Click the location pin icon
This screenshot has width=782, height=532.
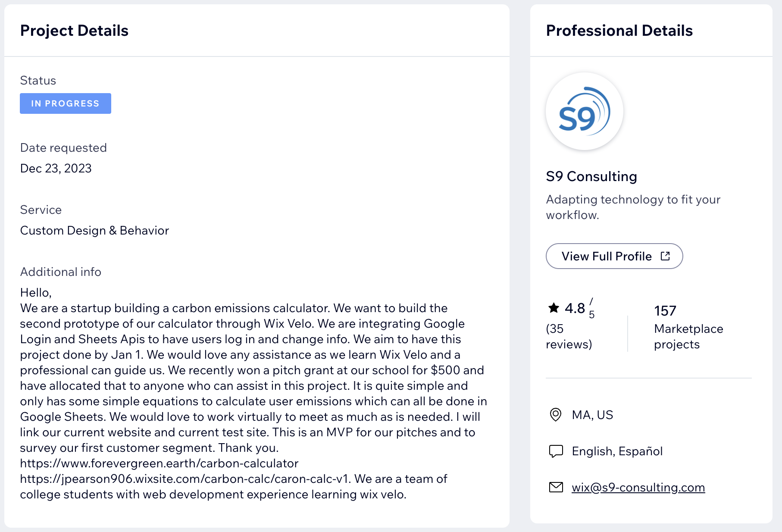[x=556, y=415]
